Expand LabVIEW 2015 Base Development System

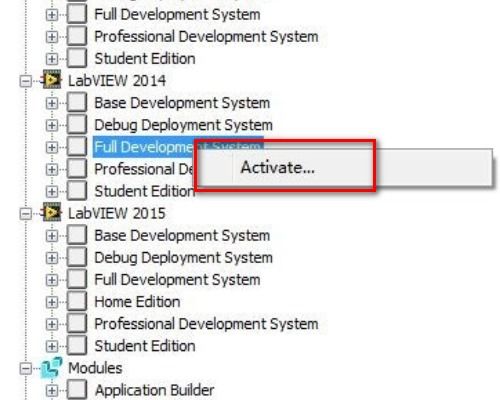pyautogui.click(x=52, y=236)
